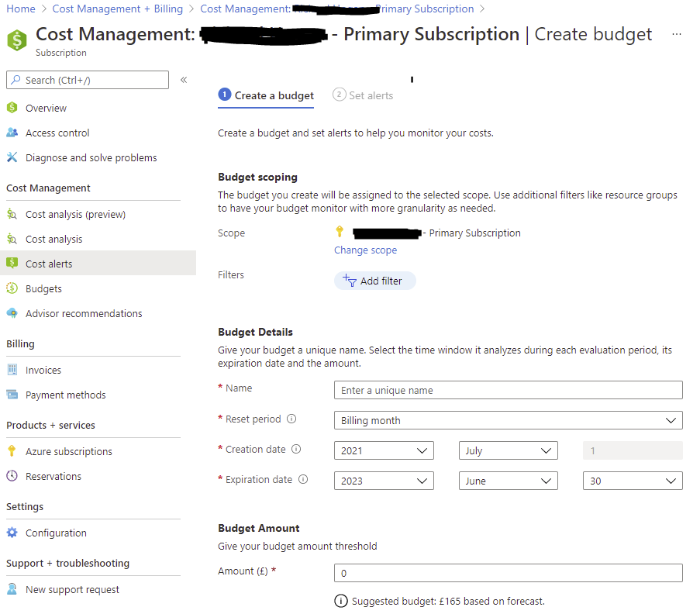Viewport: 700px width, 614px height.
Task: Click the Diagnose and solve problems icon
Action: tap(12, 157)
